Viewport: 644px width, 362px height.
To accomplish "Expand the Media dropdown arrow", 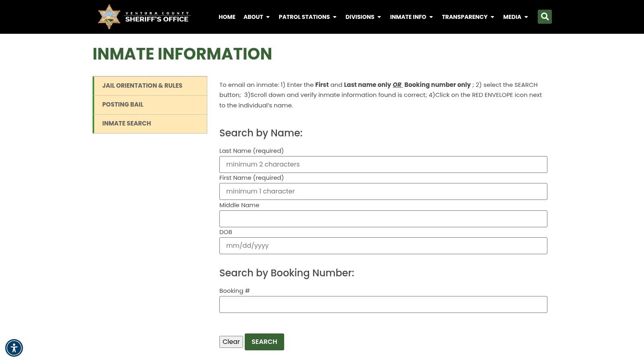I will pyautogui.click(x=526, y=17).
